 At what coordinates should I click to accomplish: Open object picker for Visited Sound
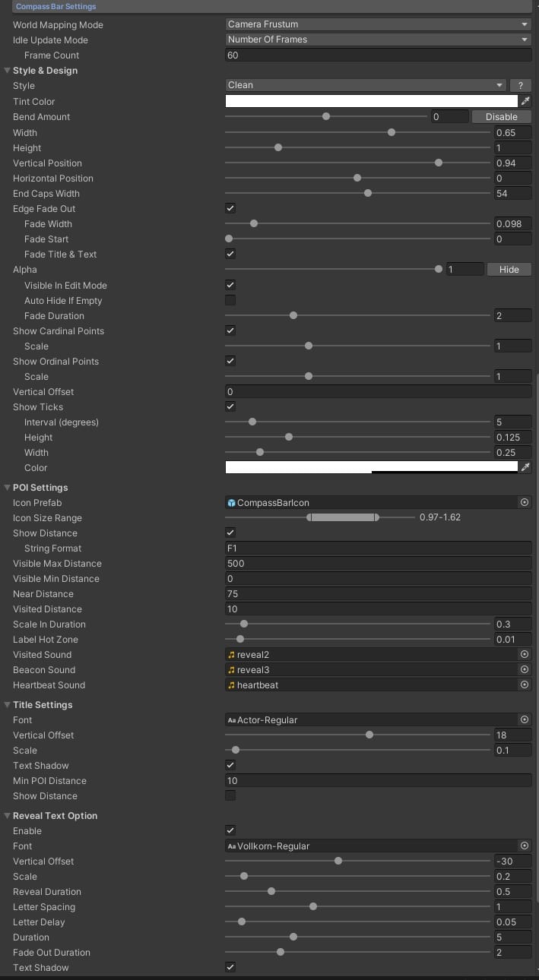(524, 655)
